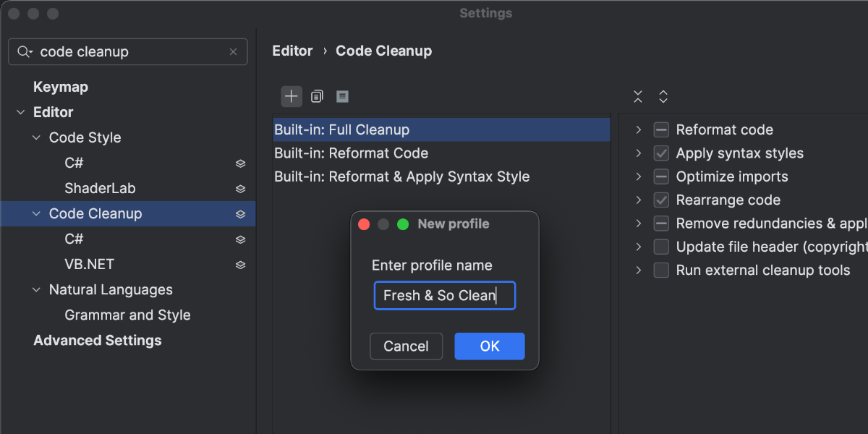Collapse the Code Style tree node

point(37,138)
